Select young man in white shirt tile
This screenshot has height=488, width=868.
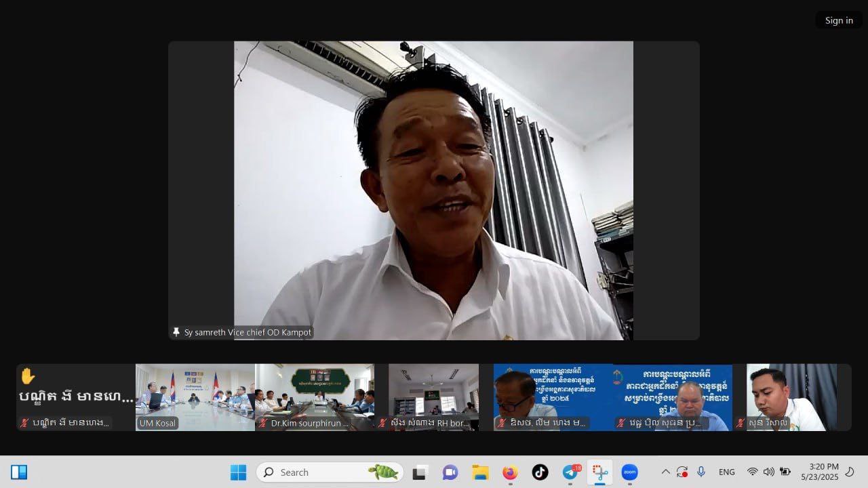(791, 397)
